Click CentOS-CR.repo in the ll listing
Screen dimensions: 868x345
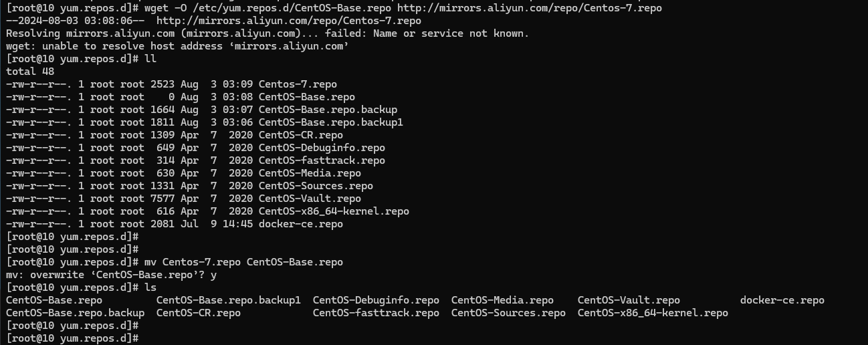pyautogui.click(x=301, y=135)
